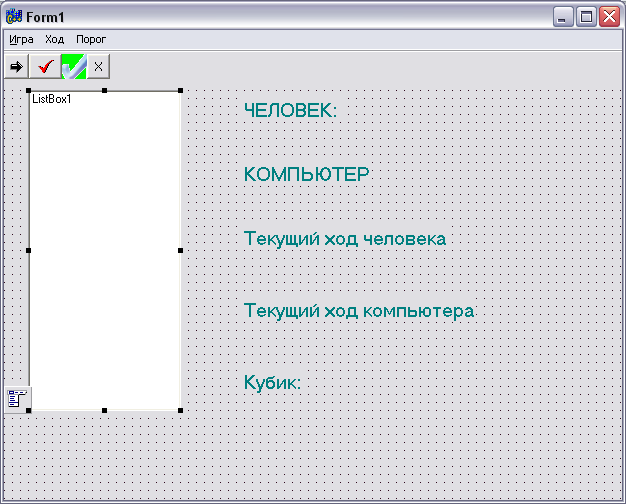Click the X toolbar button
Screen dimensions: 626x504
click(x=98, y=66)
